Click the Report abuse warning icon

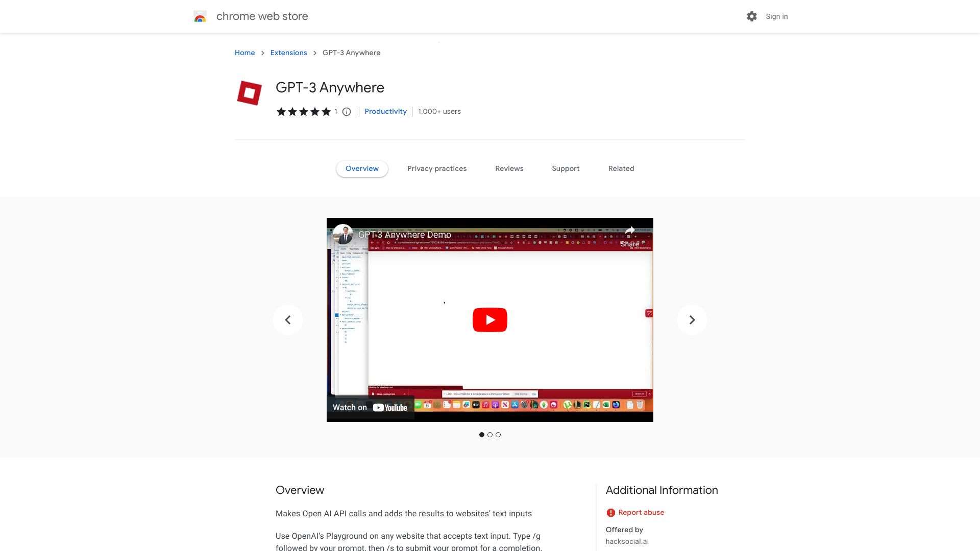610,513
